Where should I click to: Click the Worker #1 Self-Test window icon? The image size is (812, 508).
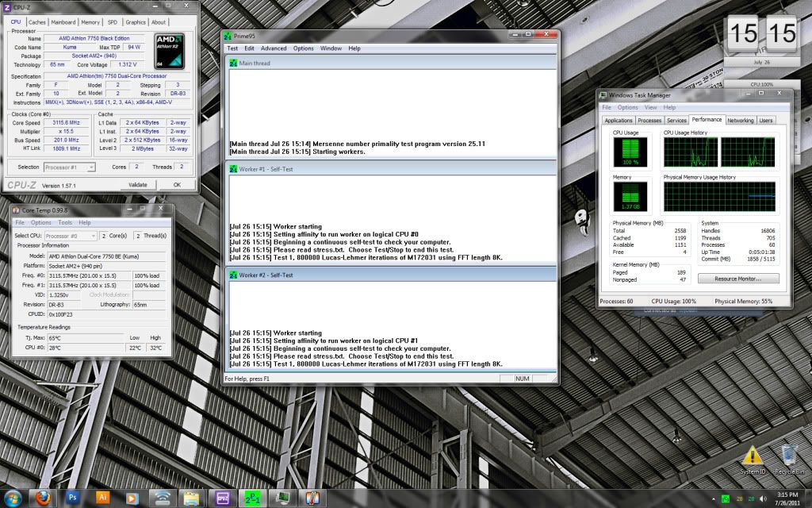(233, 169)
